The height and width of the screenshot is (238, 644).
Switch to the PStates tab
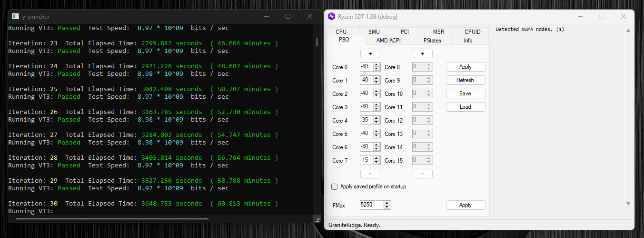[x=432, y=41]
